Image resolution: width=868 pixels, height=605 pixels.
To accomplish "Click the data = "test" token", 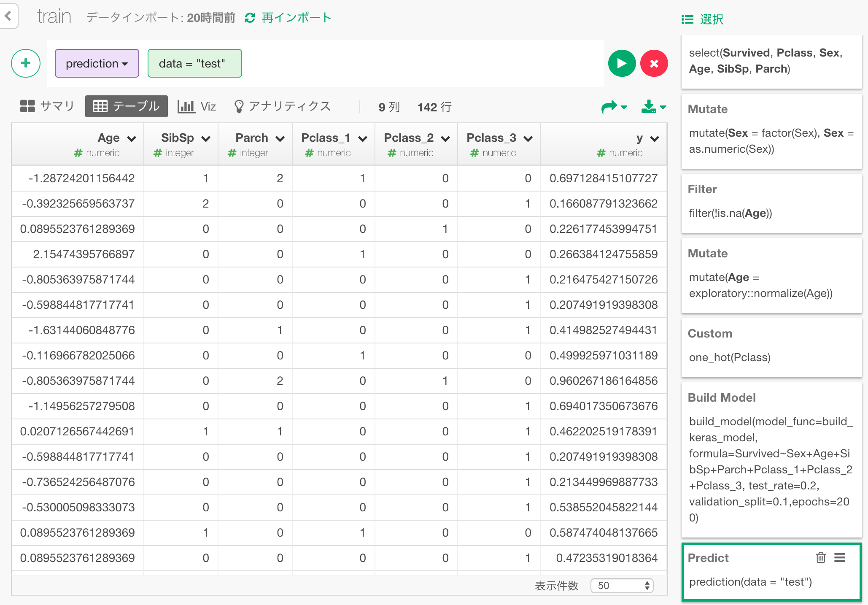I will coord(194,63).
